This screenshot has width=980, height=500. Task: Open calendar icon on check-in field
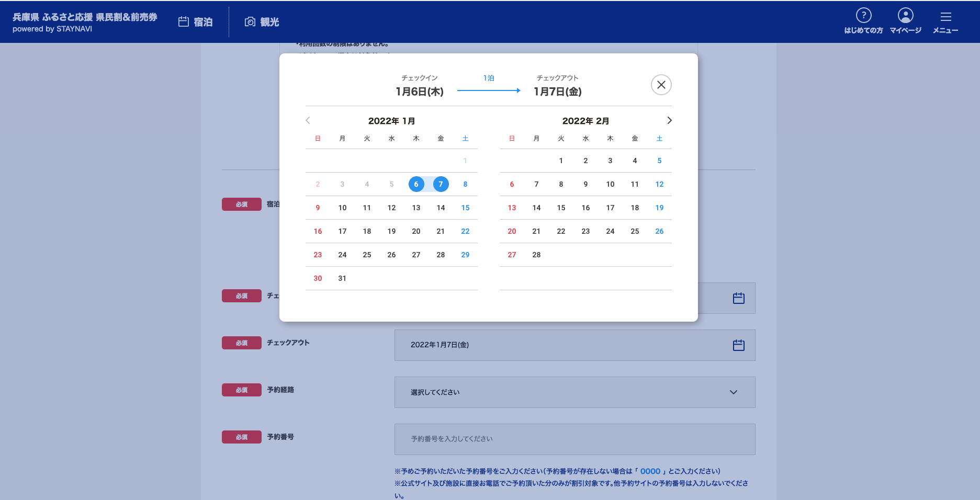pos(738,298)
